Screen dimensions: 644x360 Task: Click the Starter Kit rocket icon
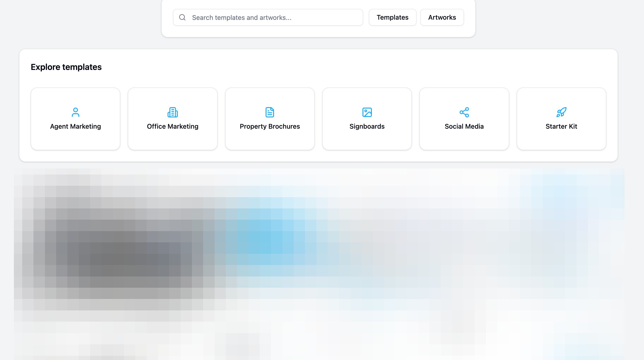(561, 112)
